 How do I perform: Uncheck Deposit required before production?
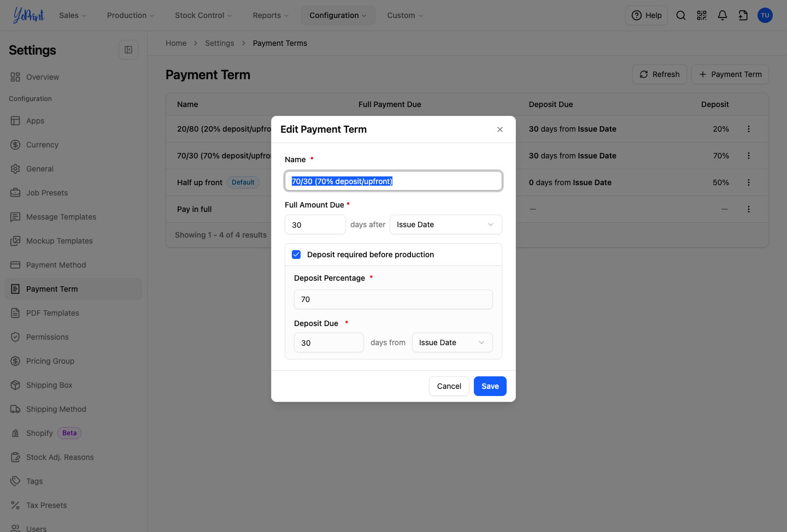pyautogui.click(x=296, y=255)
